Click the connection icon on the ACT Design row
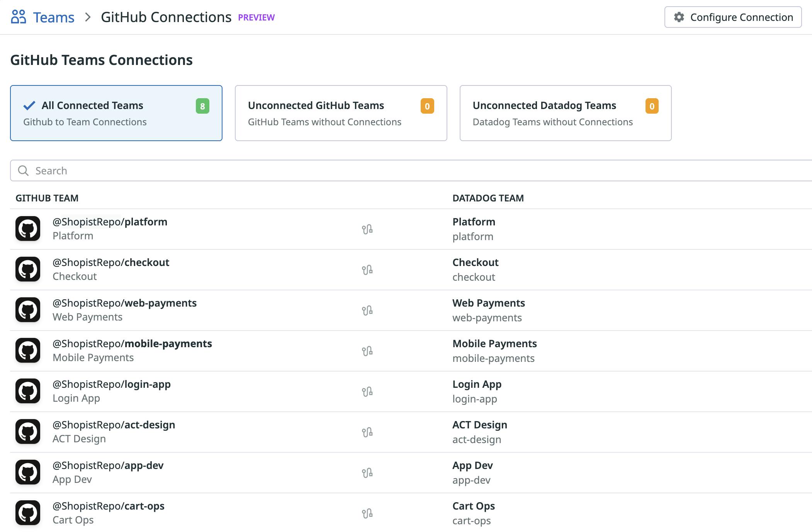The image size is (812, 532). click(367, 431)
